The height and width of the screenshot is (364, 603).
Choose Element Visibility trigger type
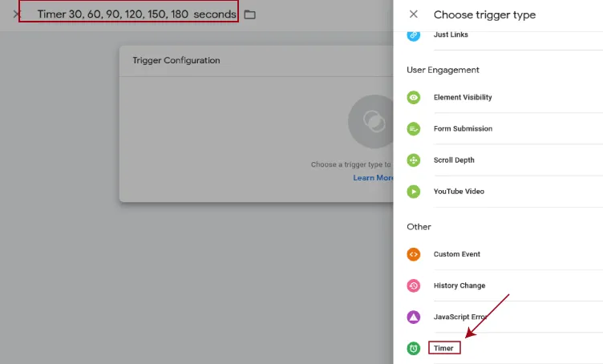pos(463,97)
